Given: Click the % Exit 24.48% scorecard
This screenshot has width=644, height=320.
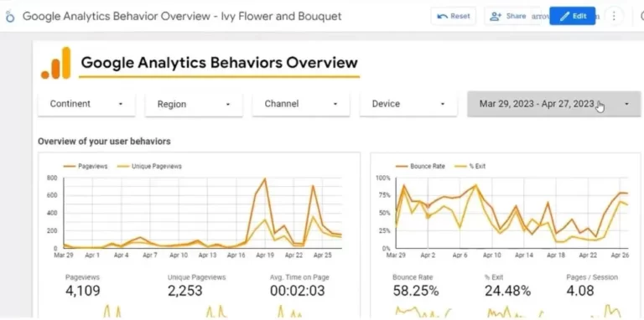Looking at the screenshot, I should 507,286.
